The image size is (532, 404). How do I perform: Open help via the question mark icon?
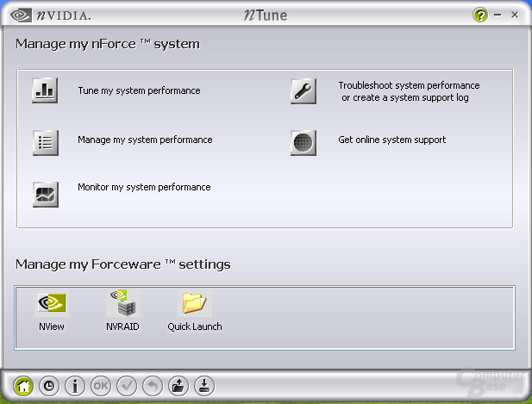point(480,15)
